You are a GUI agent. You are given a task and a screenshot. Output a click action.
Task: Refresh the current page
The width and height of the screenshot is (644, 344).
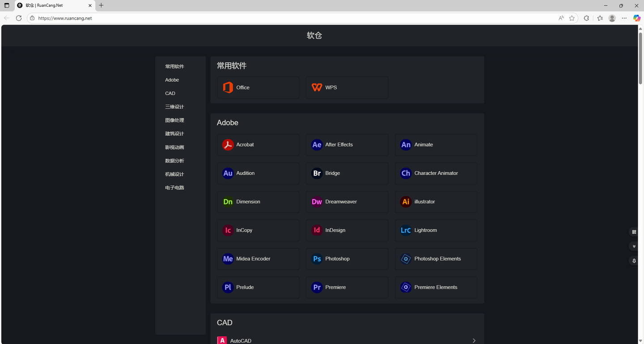(19, 18)
